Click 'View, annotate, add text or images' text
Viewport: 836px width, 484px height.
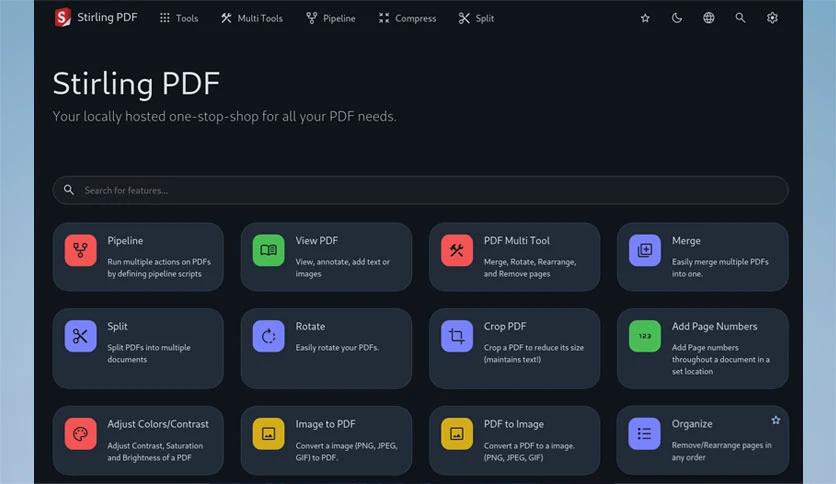pyautogui.click(x=342, y=268)
